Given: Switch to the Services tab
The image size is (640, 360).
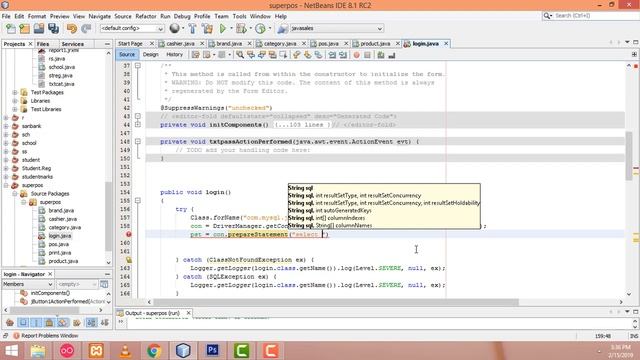Looking at the screenshot, I should 73,44.
